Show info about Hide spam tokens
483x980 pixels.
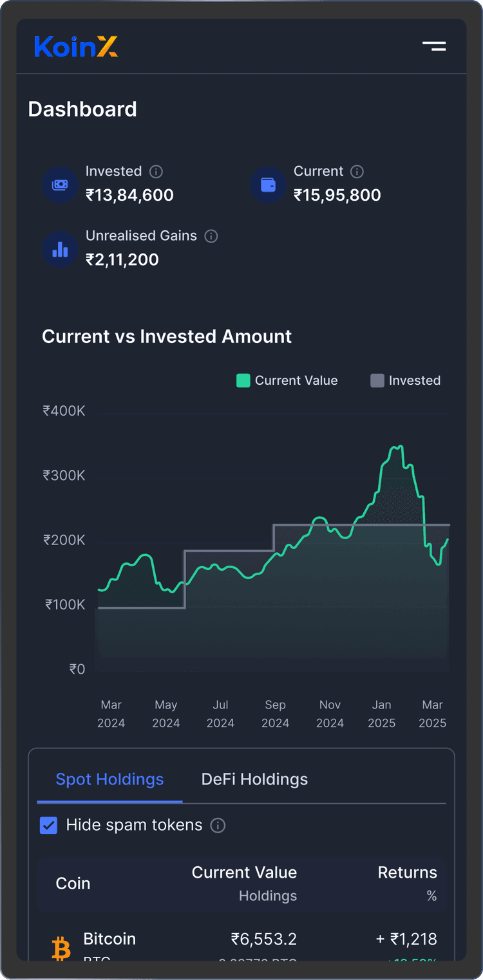pos(218,826)
